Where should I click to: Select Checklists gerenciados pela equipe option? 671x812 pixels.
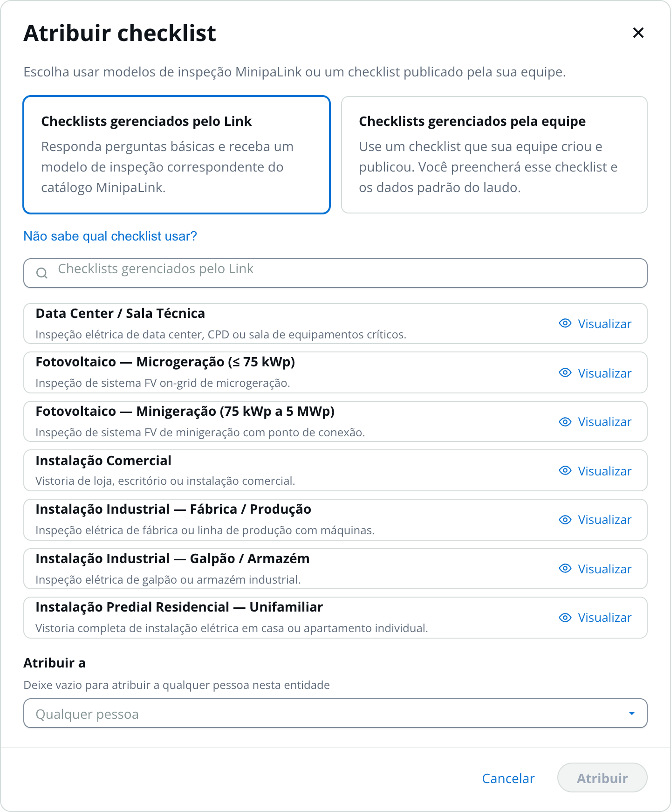tap(494, 155)
